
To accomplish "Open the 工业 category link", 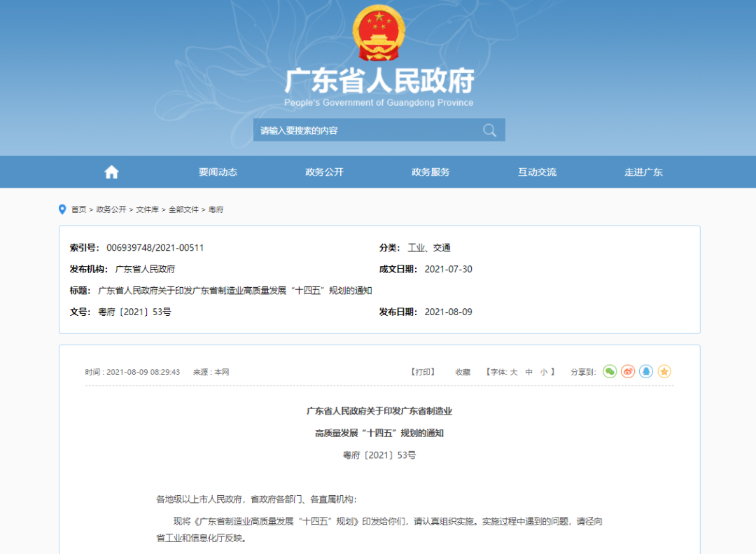I will (416, 248).
